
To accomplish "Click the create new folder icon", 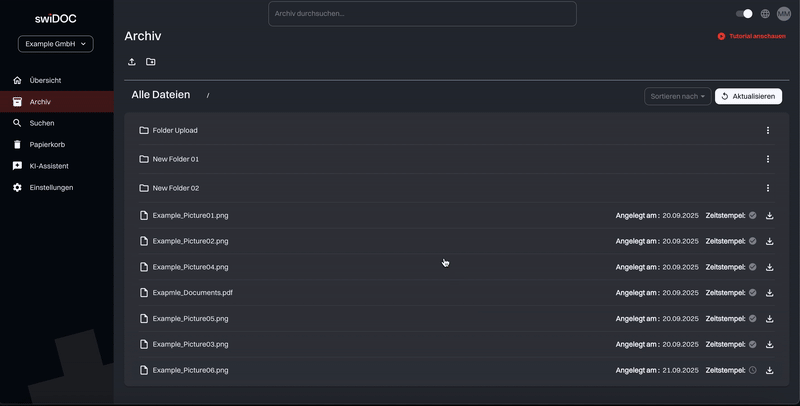I will coord(151,62).
